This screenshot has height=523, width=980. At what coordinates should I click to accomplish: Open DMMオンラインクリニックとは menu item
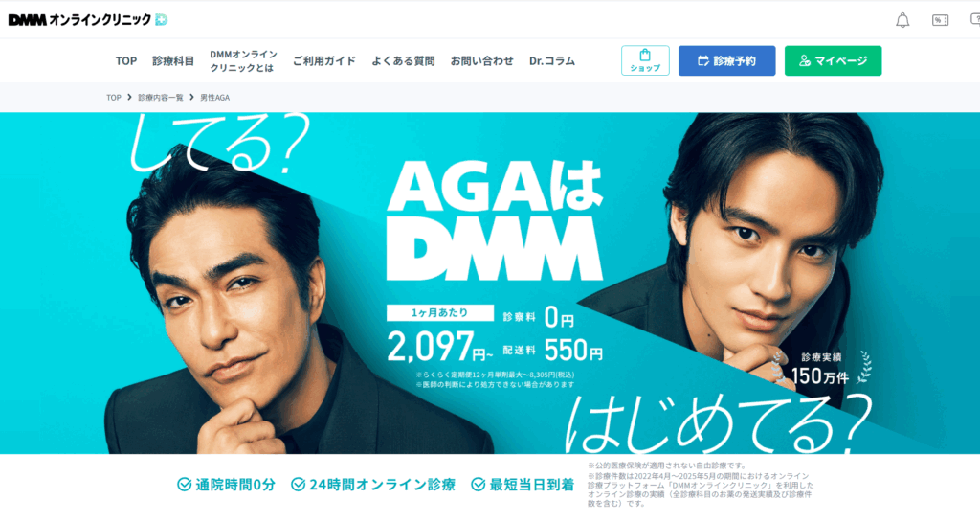click(x=243, y=60)
